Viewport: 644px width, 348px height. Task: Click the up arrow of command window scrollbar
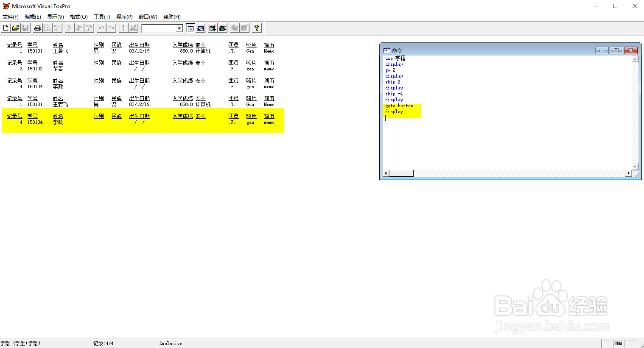(635, 59)
